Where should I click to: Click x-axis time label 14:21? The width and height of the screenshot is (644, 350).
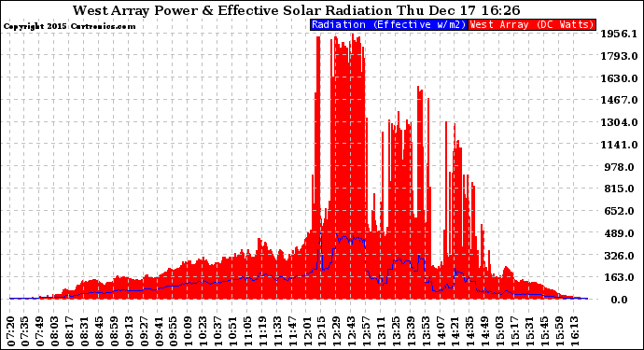[x=455, y=331]
